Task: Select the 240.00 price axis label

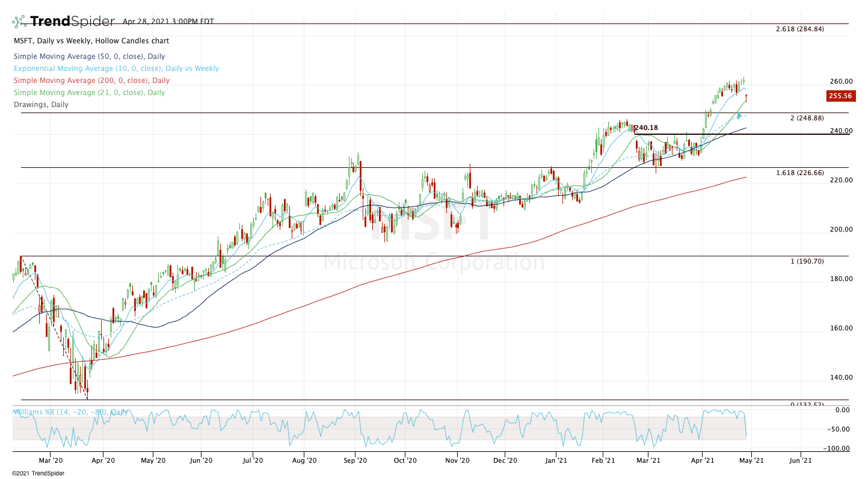Action: (x=842, y=131)
